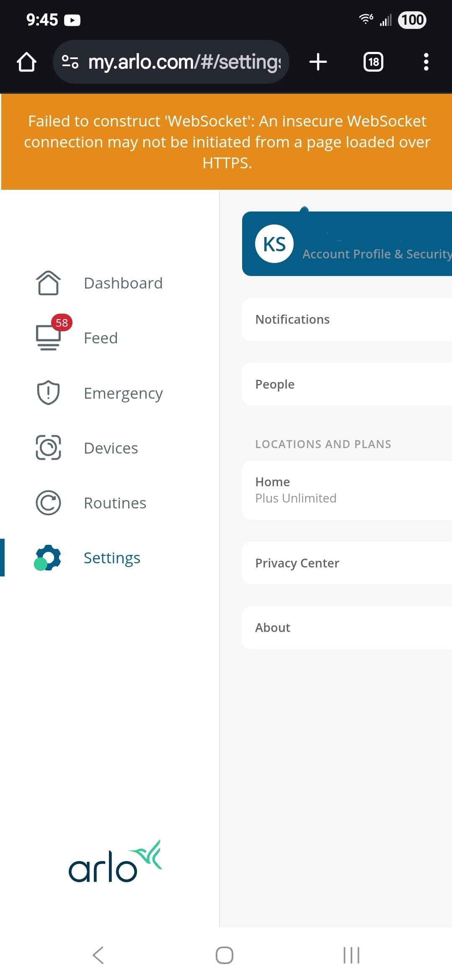Open the People settings row
Viewport: 452px width, 980px height.
coord(347,384)
